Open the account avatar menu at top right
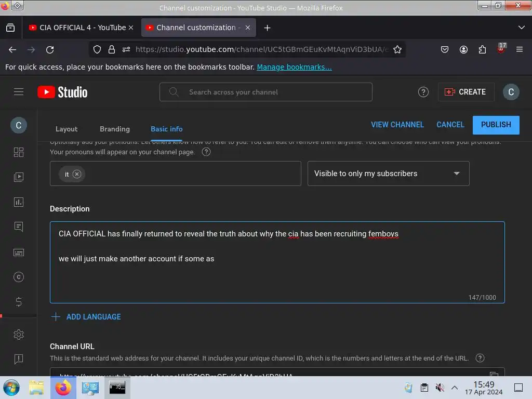The image size is (532, 399). pyautogui.click(x=511, y=92)
